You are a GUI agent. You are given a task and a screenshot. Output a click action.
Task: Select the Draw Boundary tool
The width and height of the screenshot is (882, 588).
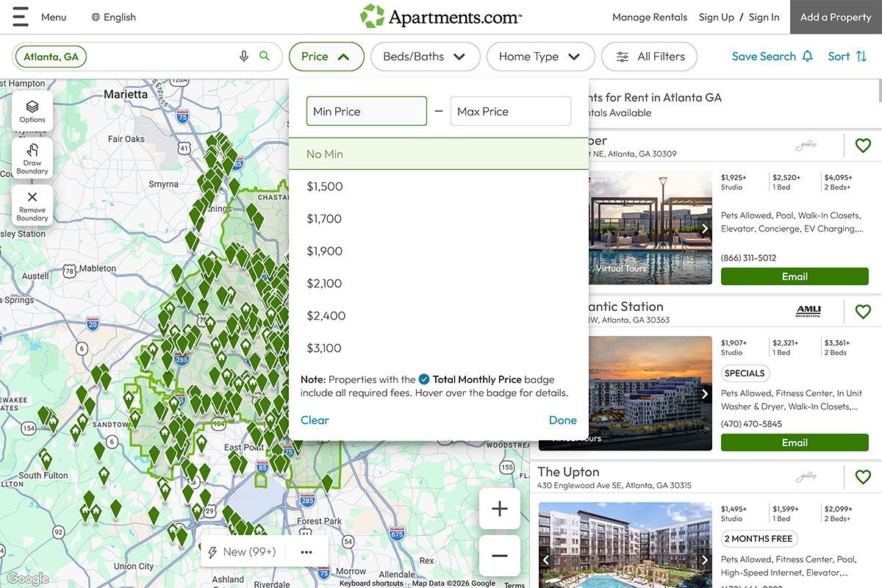pos(32,157)
